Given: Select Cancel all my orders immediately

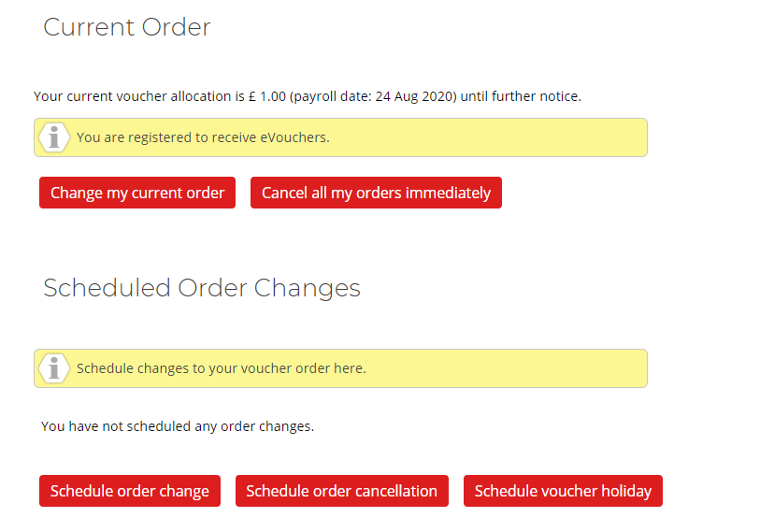Looking at the screenshot, I should pyautogui.click(x=376, y=193).
